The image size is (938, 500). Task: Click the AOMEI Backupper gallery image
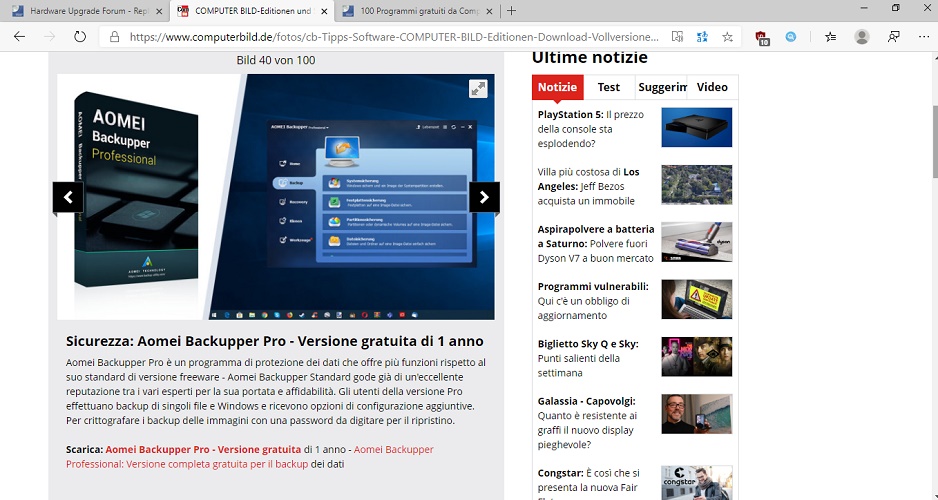[276, 197]
